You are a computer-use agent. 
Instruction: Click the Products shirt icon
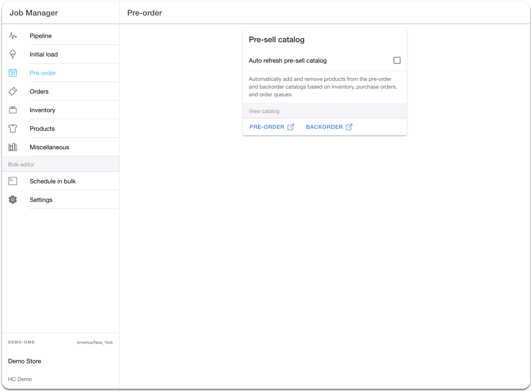[x=13, y=128]
